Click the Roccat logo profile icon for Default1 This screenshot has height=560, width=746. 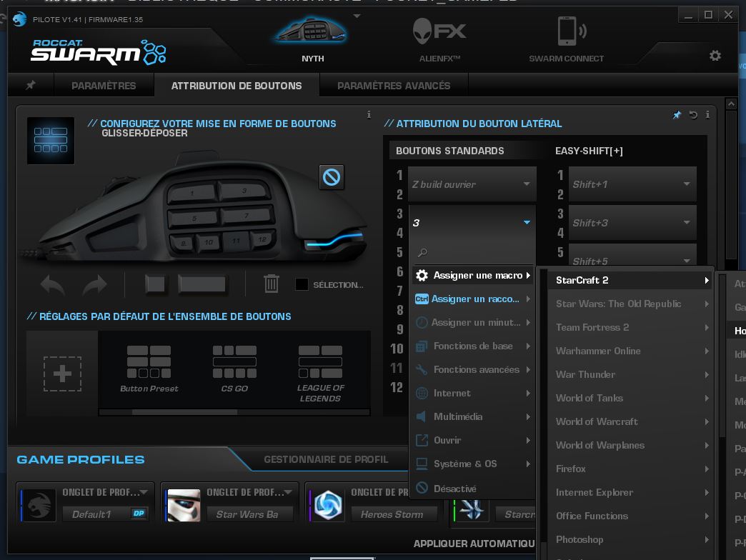click(39, 505)
